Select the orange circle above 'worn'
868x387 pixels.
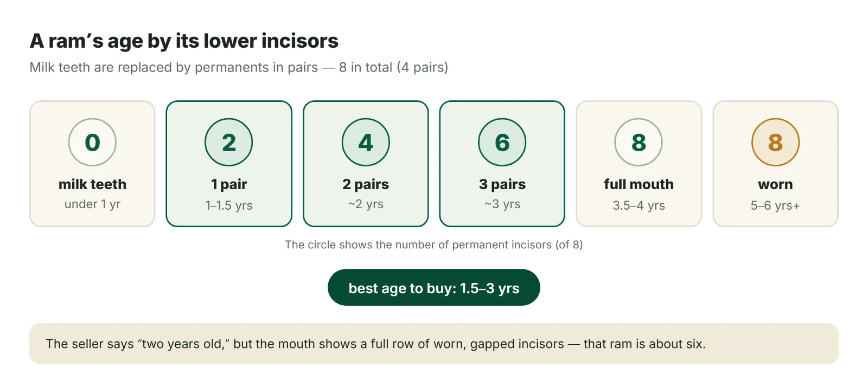(x=775, y=142)
